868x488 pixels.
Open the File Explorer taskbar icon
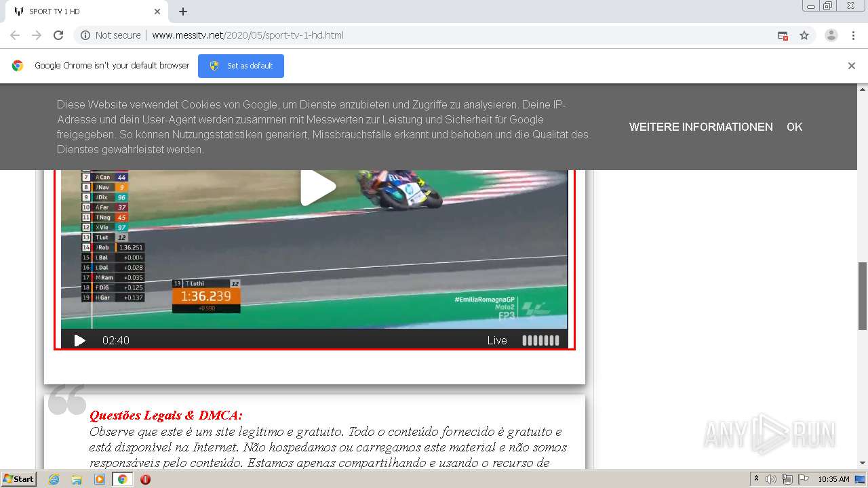[77, 479]
